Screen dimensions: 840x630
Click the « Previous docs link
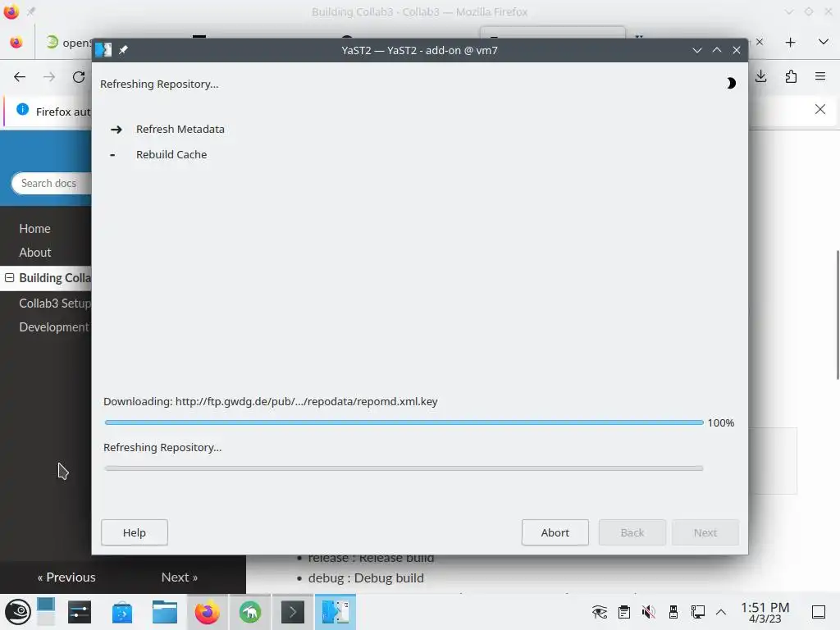pos(66,577)
